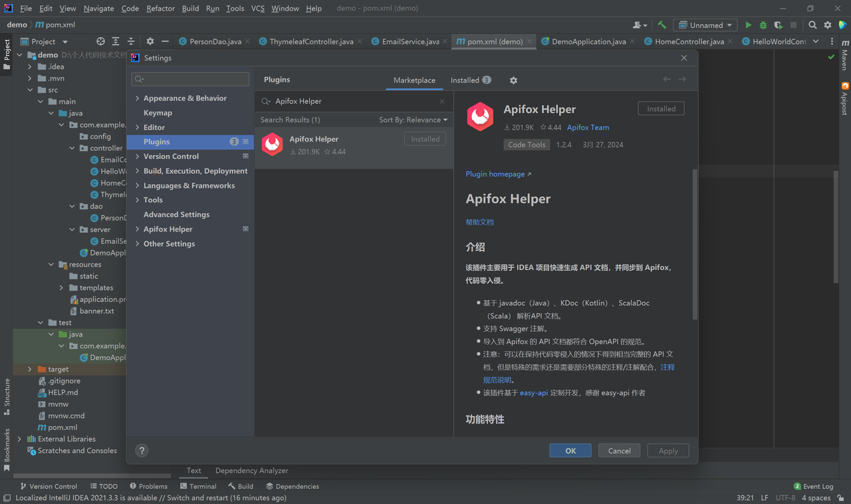Open Project panel options gear icon
The height and width of the screenshot is (504, 851).
pos(150,41)
